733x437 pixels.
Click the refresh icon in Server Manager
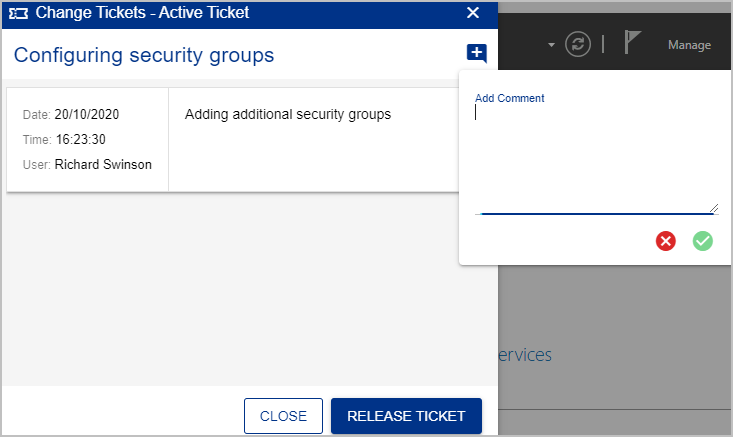(578, 44)
